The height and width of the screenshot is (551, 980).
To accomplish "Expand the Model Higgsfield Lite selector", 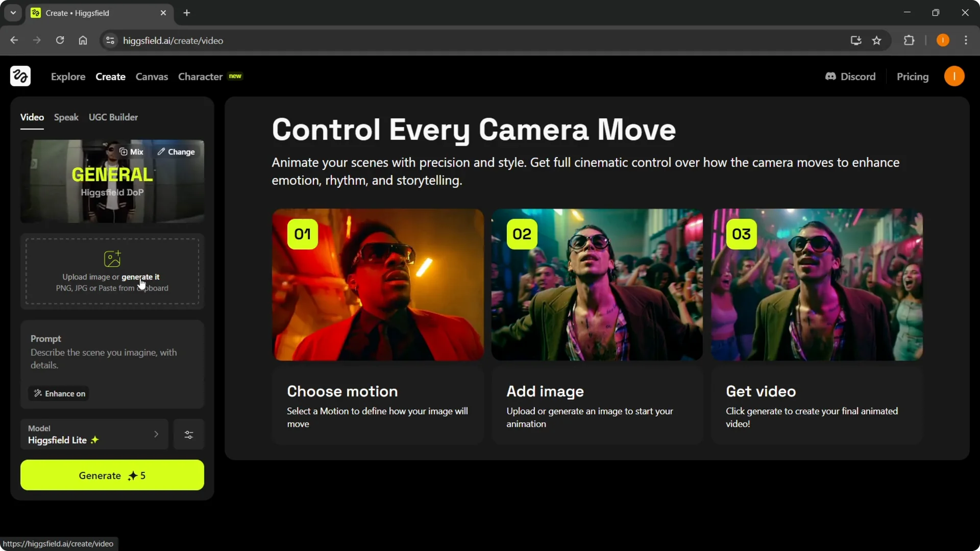I will pos(94,434).
